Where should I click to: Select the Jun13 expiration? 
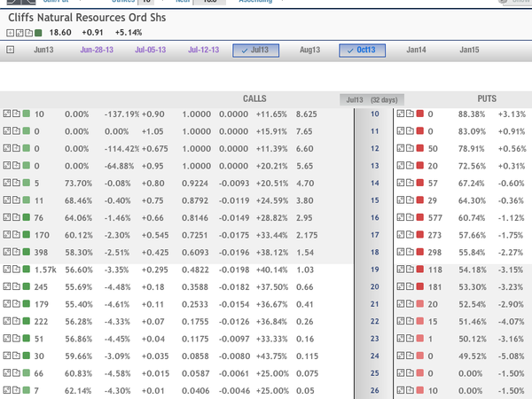pyautogui.click(x=43, y=50)
